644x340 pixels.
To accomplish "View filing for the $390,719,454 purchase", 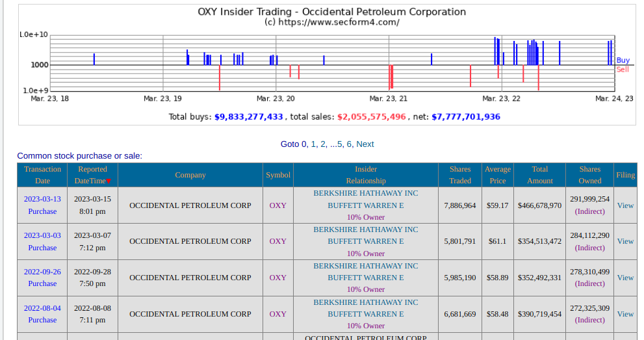I will (x=625, y=314).
